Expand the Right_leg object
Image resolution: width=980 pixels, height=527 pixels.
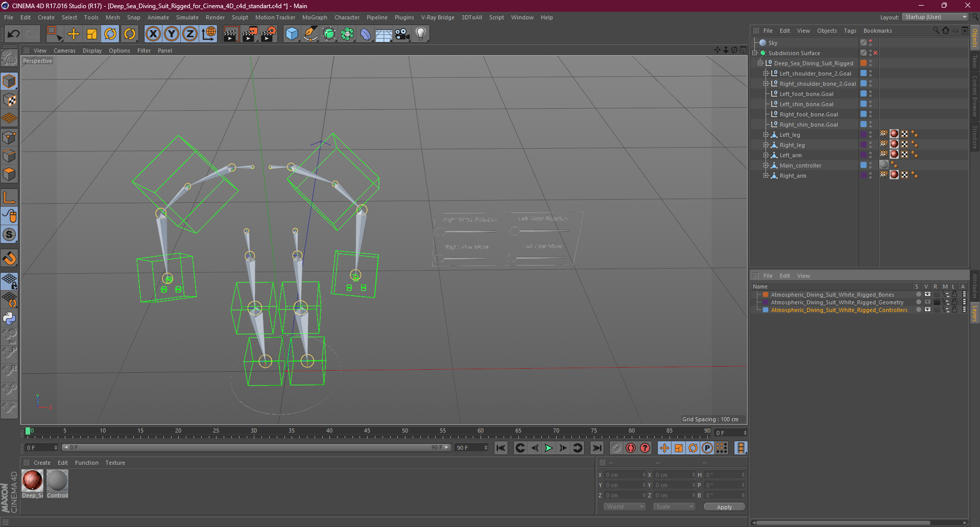tap(766, 145)
